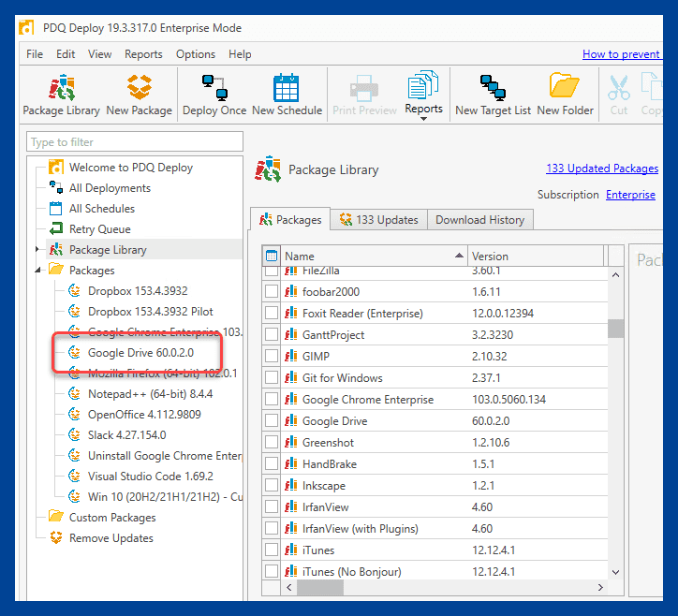Tick the iTunes 12.12.4.1 row checkbox

click(x=272, y=550)
